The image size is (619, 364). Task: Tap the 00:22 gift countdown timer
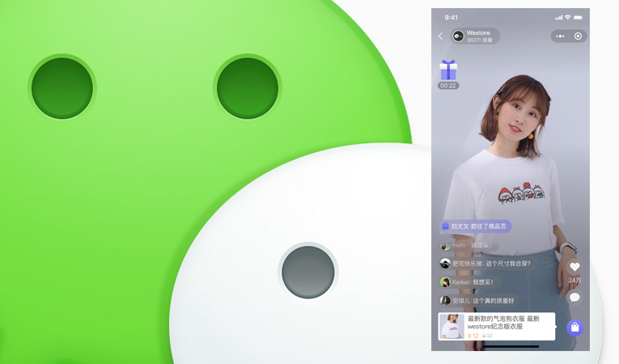(x=448, y=86)
